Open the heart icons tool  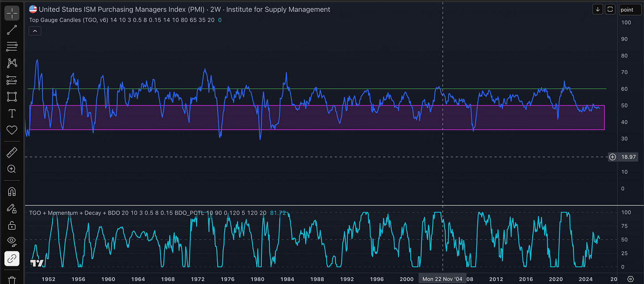[12, 130]
